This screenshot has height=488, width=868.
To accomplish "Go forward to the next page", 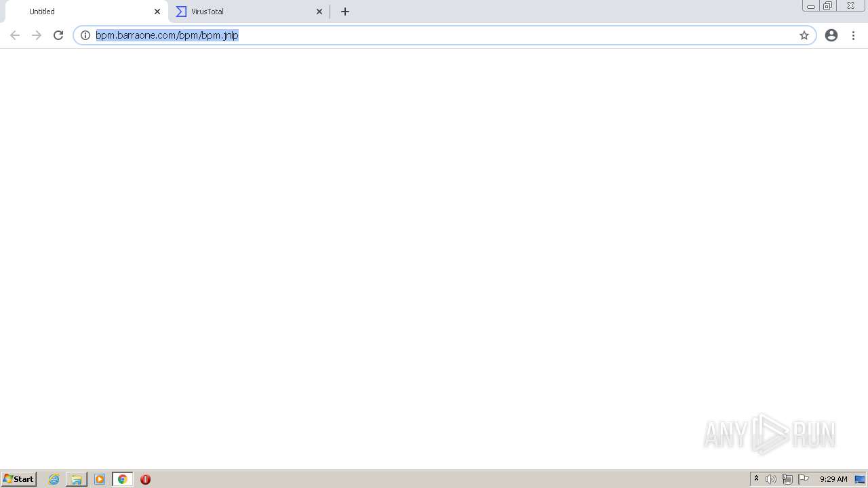I will (x=37, y=35).
